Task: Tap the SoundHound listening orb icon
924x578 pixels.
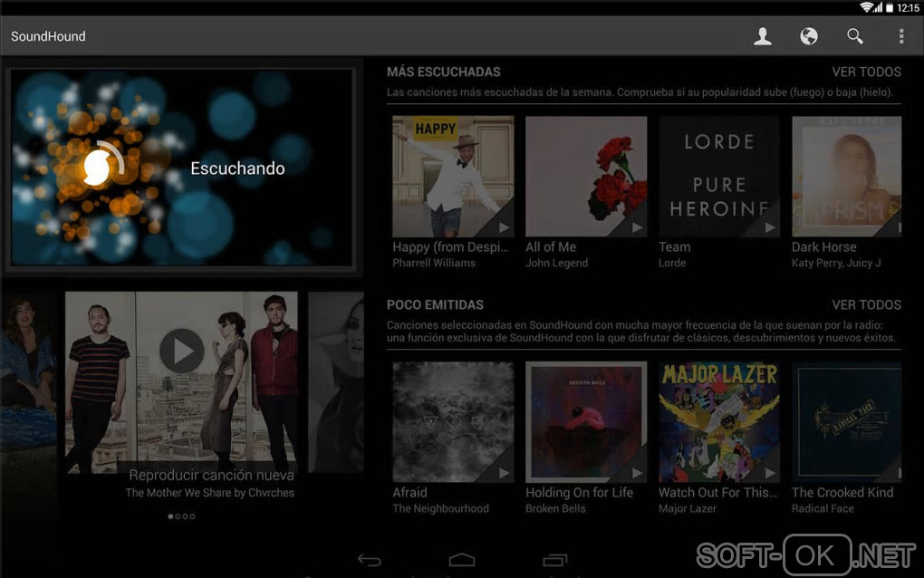Action: [x=97, y=168]
